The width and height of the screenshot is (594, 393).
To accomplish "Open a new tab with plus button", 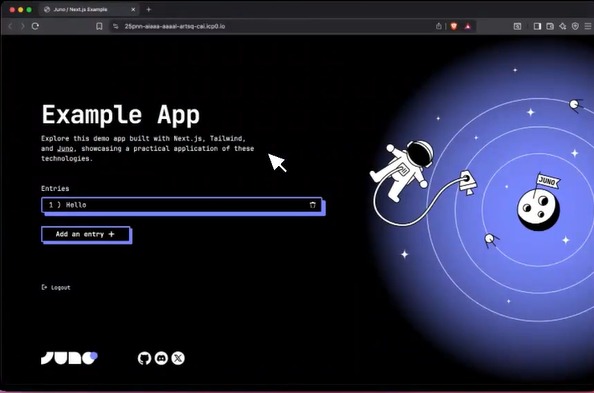I will click(x=148, y=9).
